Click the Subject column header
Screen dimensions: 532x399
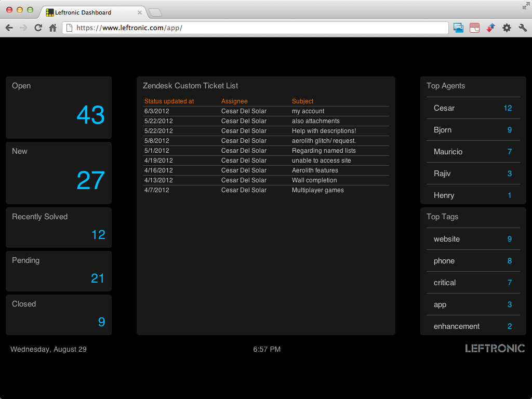pos(303,101)
